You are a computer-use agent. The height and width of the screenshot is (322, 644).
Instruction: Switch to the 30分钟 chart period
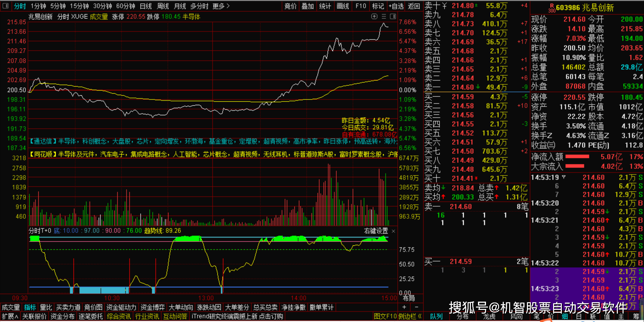103,6
